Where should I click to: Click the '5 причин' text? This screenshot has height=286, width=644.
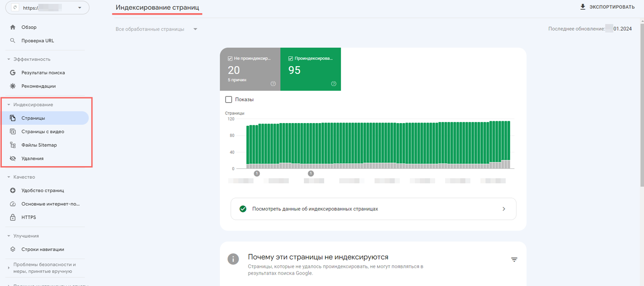point(237,80)
